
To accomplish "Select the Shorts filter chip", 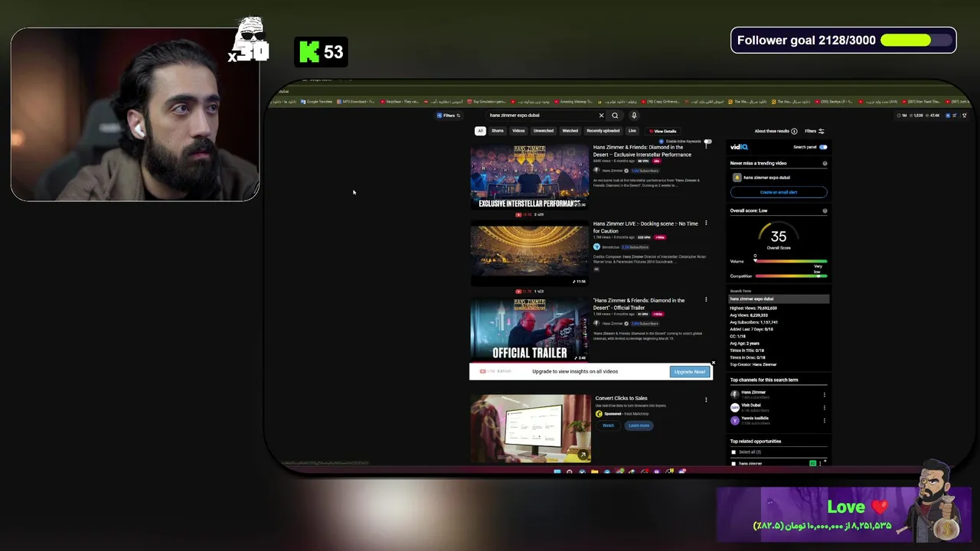I will point(498,131).
